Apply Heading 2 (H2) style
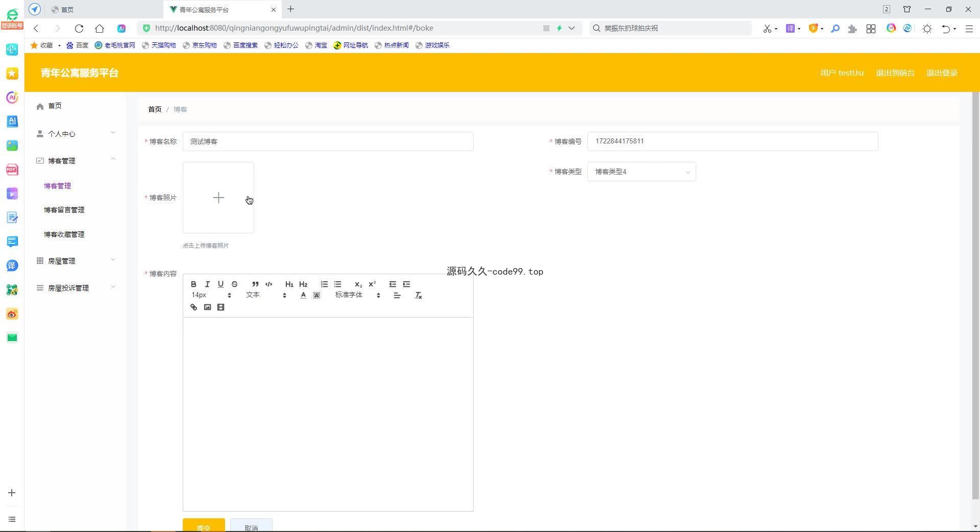Screen dimensions: 980x532 click(303, 284)
